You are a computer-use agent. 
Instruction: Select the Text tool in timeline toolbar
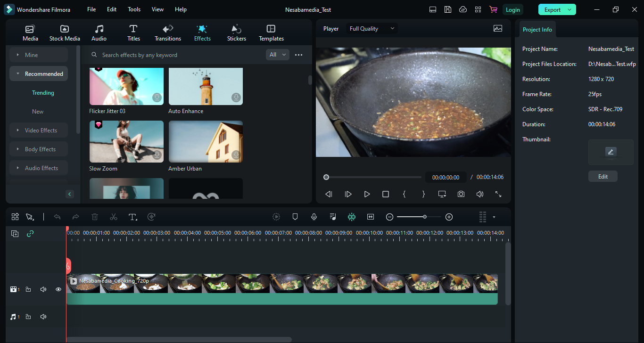click(x=132, y=217)
